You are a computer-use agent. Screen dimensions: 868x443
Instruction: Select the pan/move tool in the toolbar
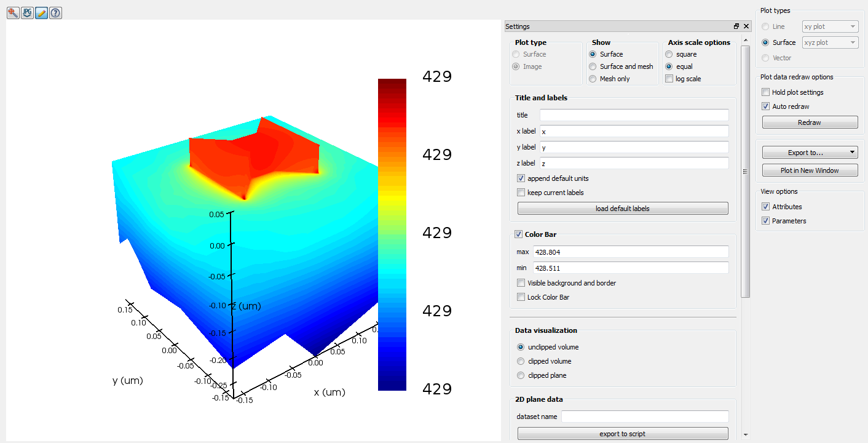(13, 12)
